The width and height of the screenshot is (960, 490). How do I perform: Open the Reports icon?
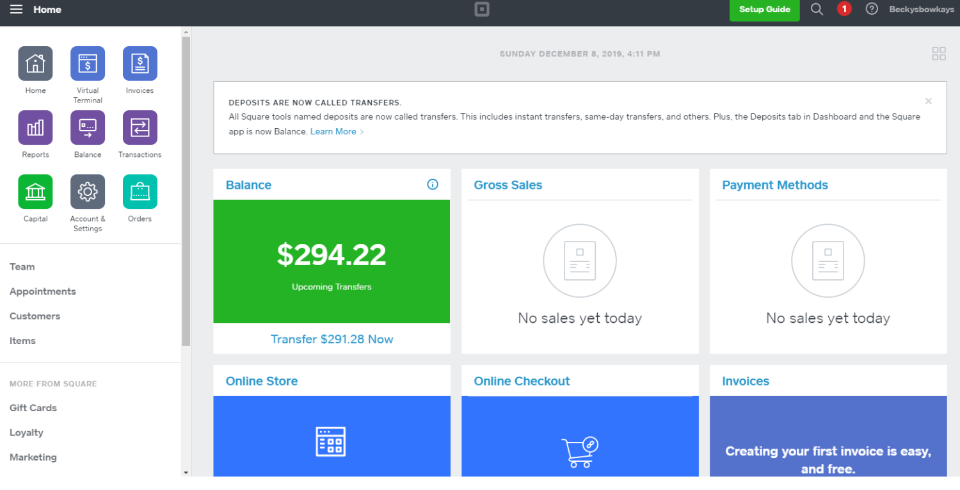coord(36,127)
